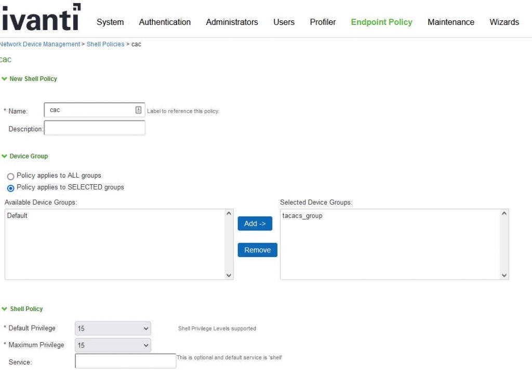This screenshot has height=392, width=532.
Task: Select Default in Available Device Groups
Action: pos(18,215)
